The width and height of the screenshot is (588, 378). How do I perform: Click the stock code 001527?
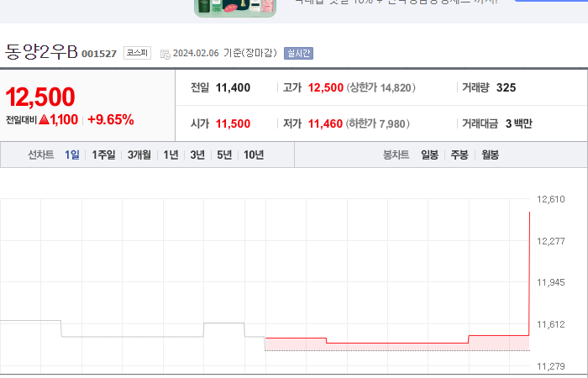click(x=99, y=54)
